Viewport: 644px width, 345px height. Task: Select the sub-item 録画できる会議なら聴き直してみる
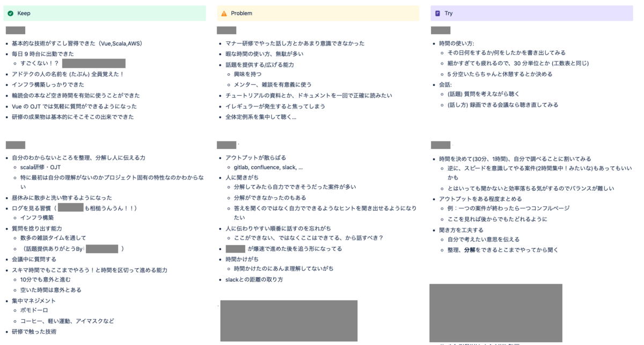tap(513, 105)
